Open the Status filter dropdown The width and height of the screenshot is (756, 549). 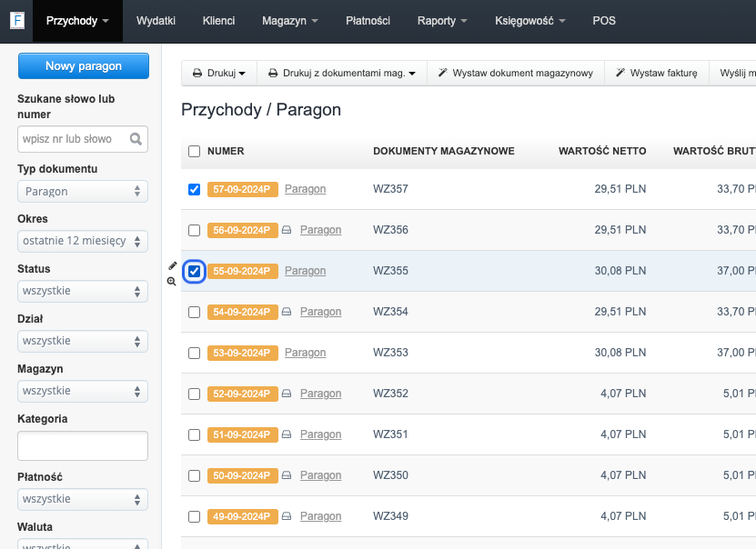83,291
